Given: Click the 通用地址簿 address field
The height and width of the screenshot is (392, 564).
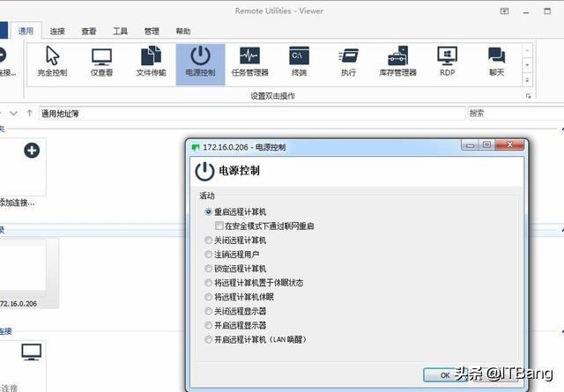Looking at the screenshot, I should pos(252,114).
